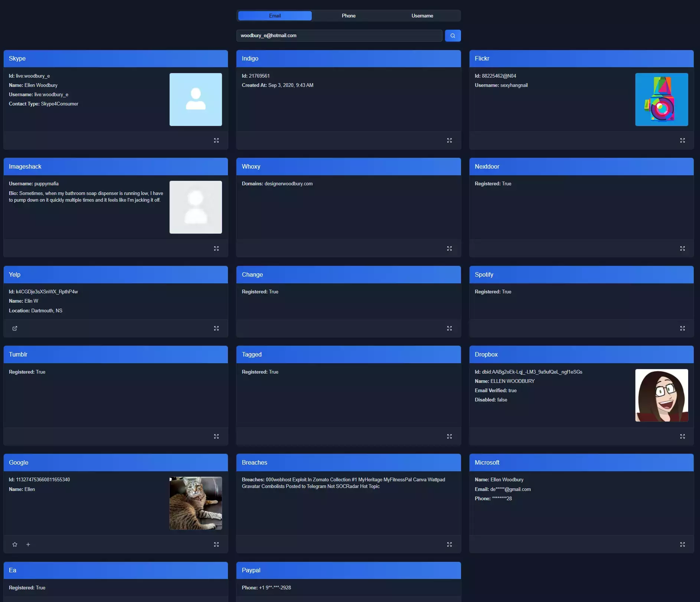Expand the Dropbox card
This screenshot has height=602, width=700.
pos(682,436)
